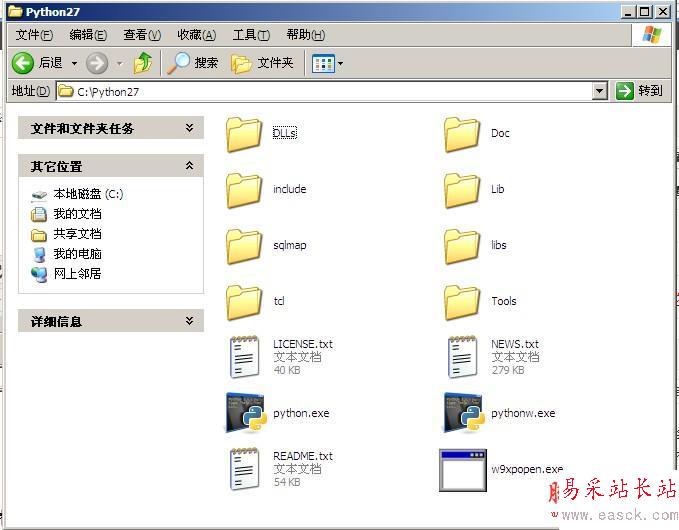Image resolution: width=679 pixels, height=530 pixels.
Task: Select the Lib folder icon
Action: tap(462, 190)
